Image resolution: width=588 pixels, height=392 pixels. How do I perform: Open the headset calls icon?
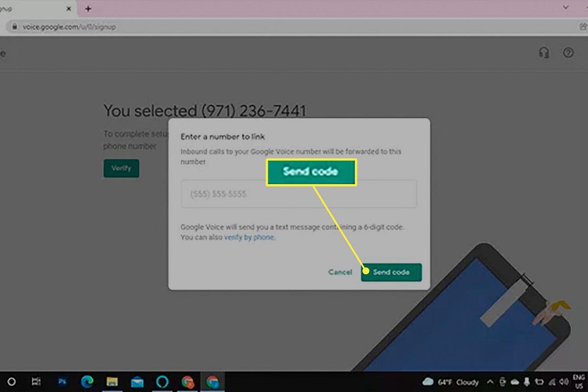pyautogui.click(x=543, y=53)
